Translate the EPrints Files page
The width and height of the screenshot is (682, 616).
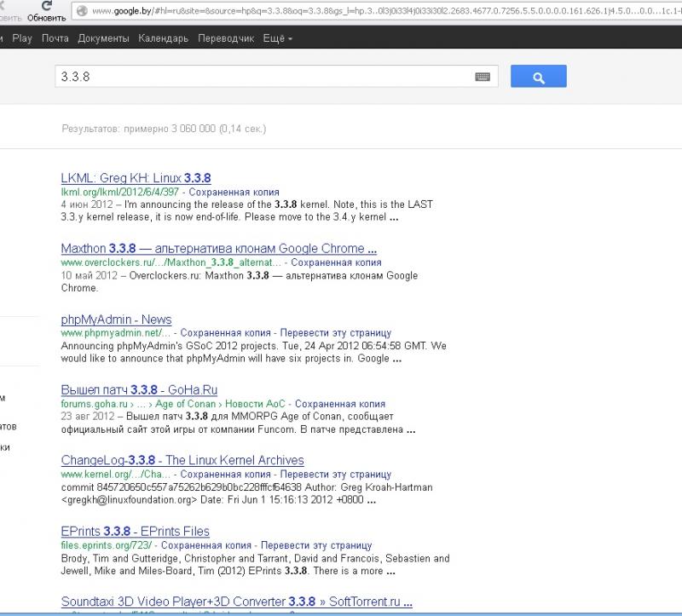(316, 545)
